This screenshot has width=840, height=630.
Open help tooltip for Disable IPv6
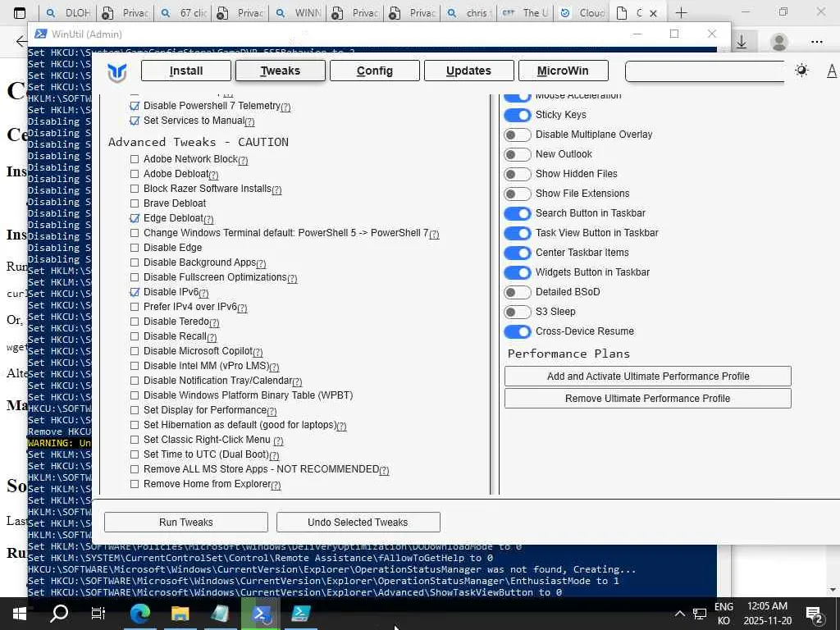click(203, 293)
